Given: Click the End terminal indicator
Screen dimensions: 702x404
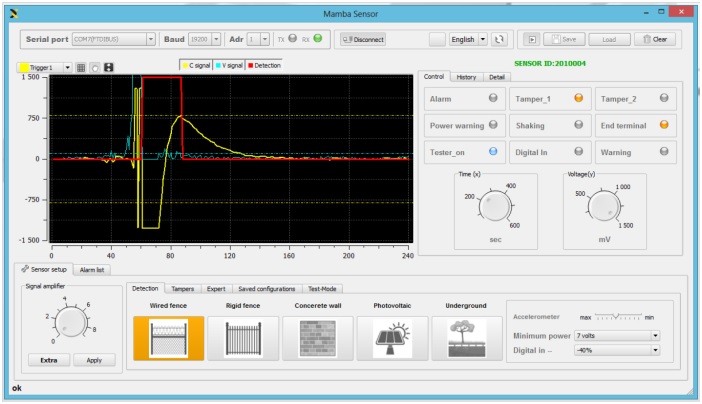Looking at the screenshot, I should click(x=664, y=125).
